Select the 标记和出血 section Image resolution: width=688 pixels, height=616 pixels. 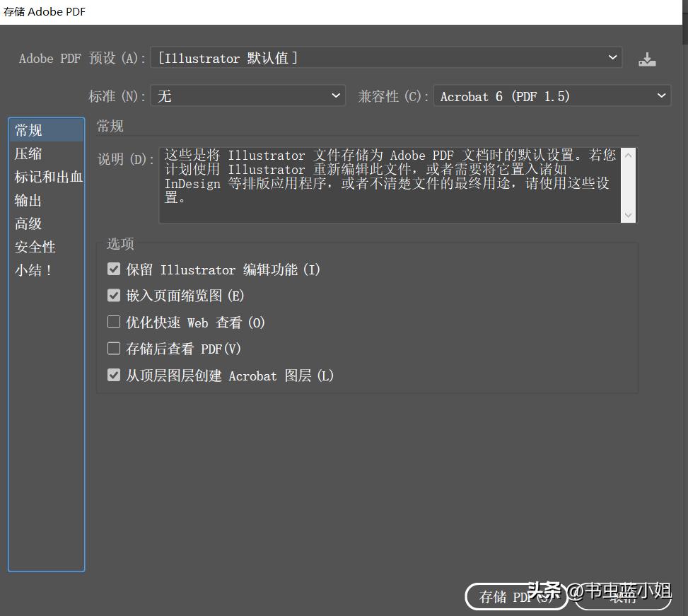48,177
